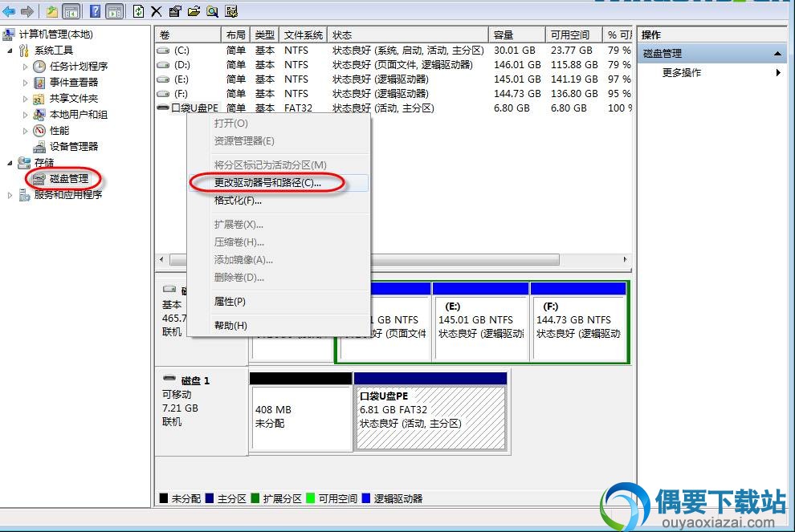Click 扩展卷(X)... in context menu

(x=279, y=225)
